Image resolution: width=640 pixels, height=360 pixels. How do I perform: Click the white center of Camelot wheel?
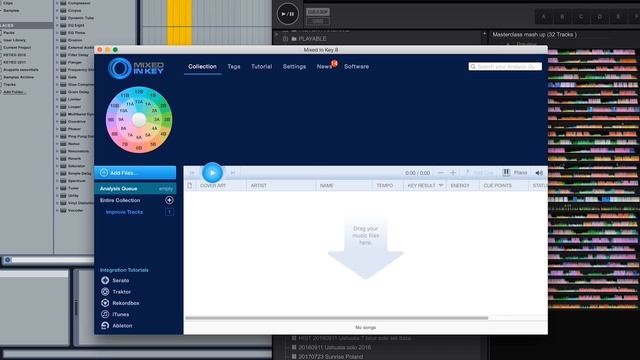click(x=139, y=120)
